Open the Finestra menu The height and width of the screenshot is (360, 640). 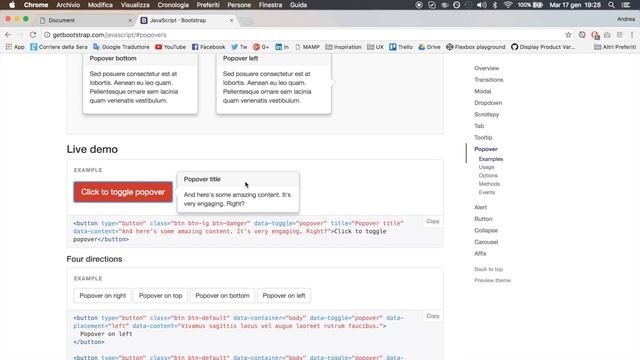click(270, 5)
